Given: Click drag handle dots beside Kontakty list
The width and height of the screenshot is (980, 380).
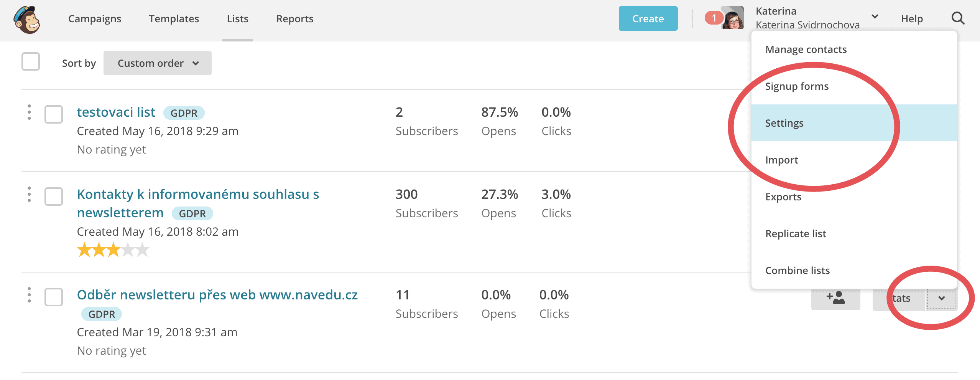Looking at the screenshot, I should pyautogui.click(x=29, y=194).
